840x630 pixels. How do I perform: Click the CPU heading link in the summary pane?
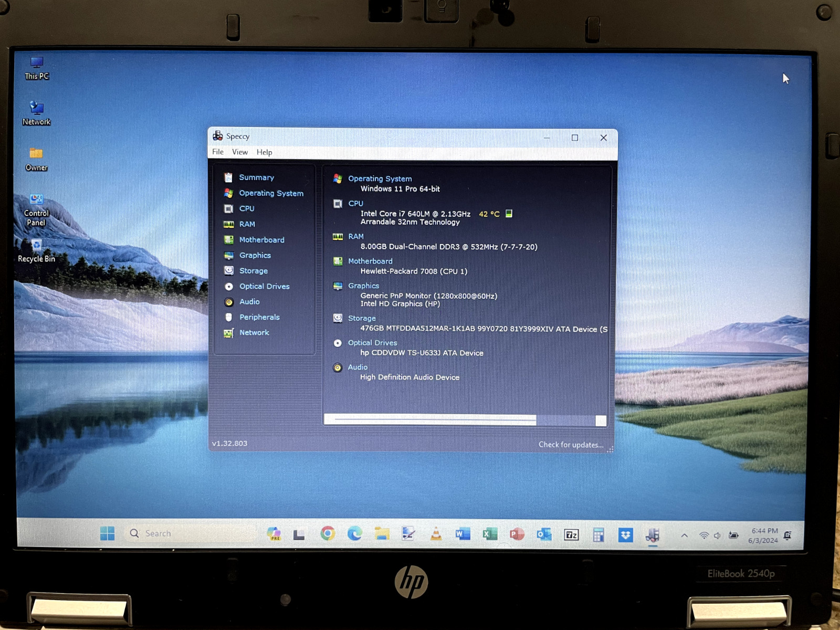(x=355, y=203)
